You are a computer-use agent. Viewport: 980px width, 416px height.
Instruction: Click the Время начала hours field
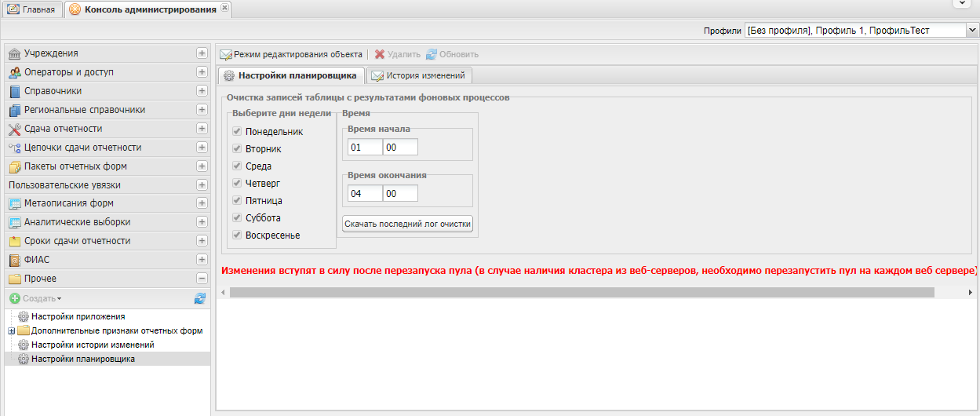(x=364, y=148)
